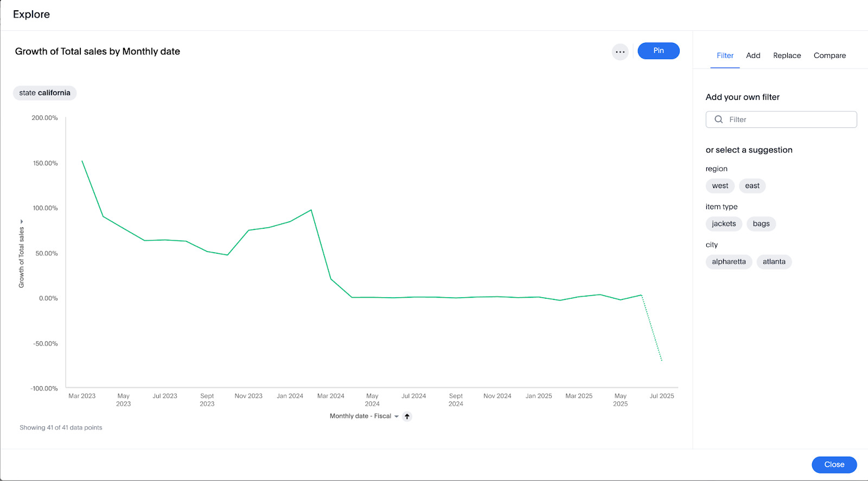
Task: Click the state california filter chip
Action: [45, 93]
